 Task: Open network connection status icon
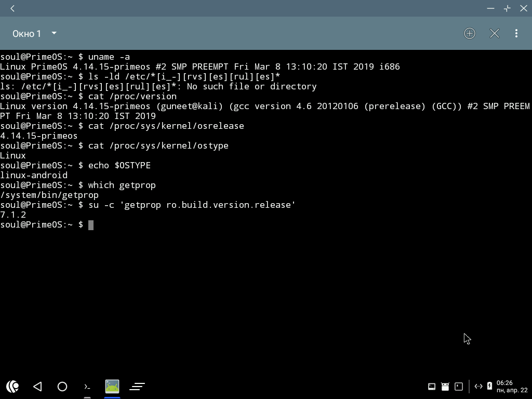(478, 387)
